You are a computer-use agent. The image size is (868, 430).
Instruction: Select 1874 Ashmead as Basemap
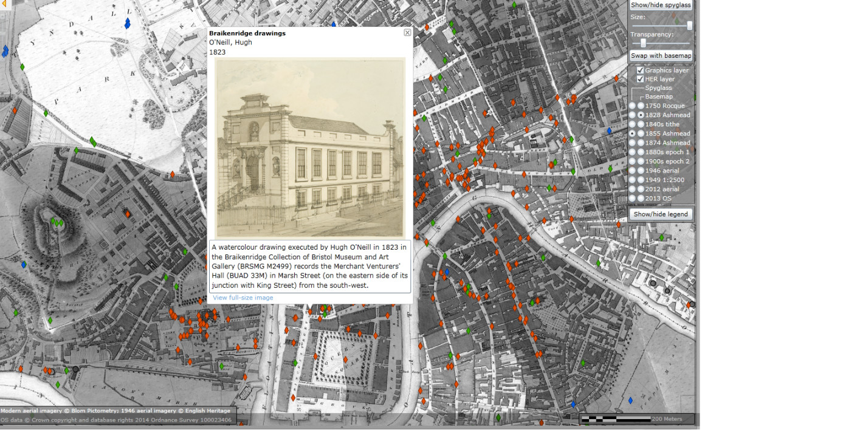(641, 143)
